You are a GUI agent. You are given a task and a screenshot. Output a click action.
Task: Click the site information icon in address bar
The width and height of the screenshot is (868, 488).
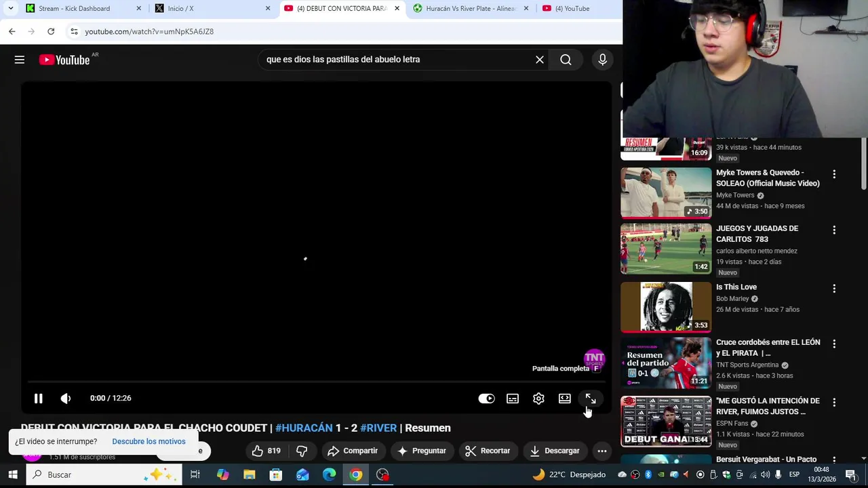pos(74,32)
